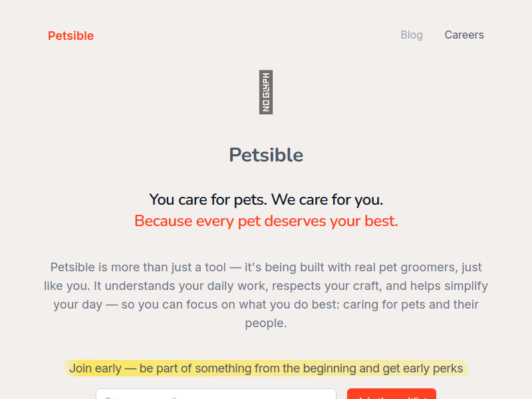Open the red Petsible logo link

pos(70,36)
